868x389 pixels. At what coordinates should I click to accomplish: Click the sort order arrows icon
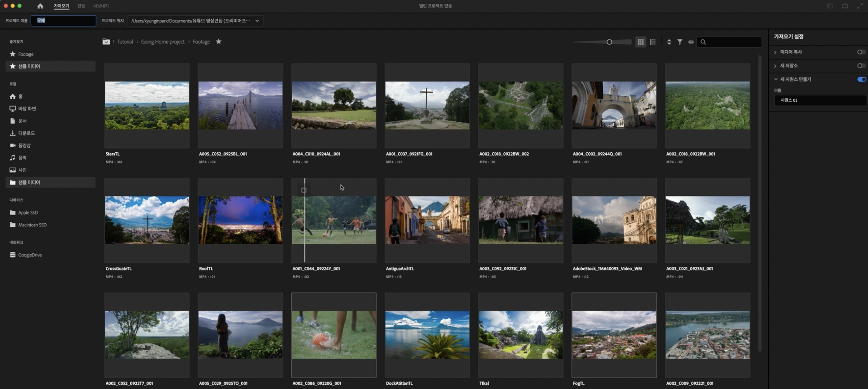[669, 42]
